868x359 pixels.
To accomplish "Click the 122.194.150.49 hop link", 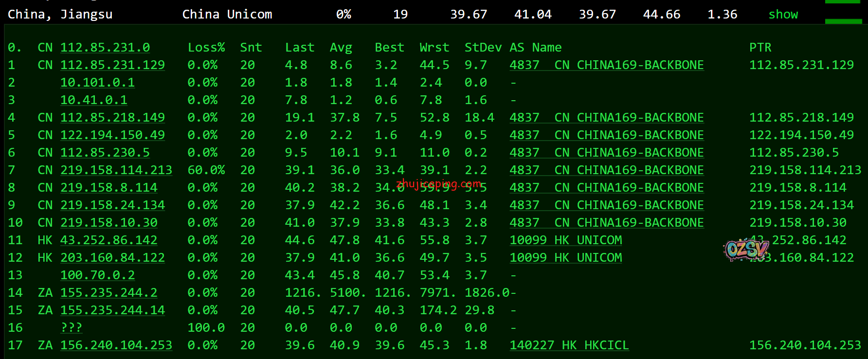I will [112, 135].
